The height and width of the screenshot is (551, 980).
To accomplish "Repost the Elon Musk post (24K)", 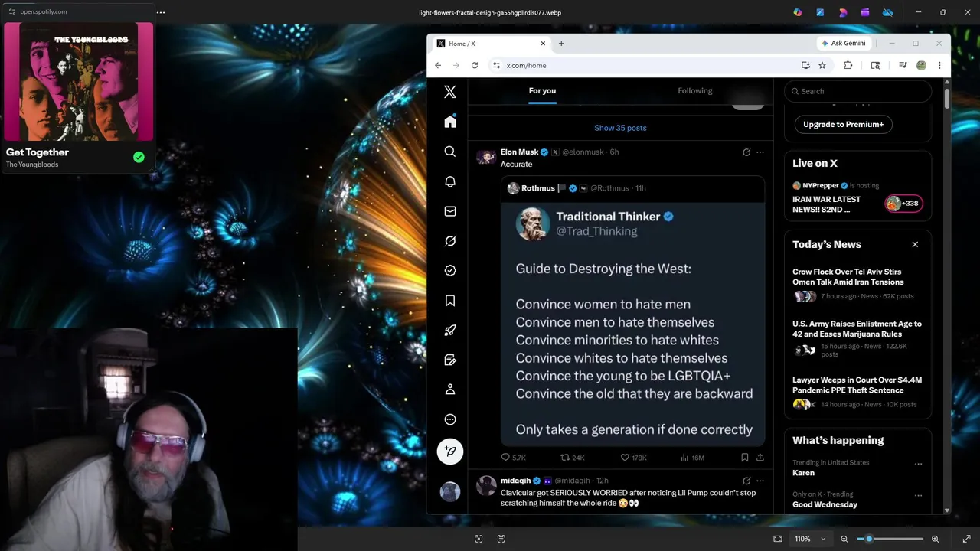I will click(x=573, y=458).
